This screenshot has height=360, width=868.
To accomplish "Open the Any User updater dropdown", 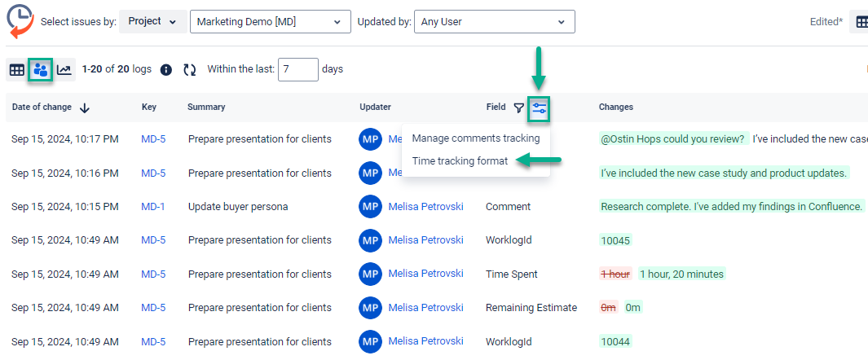I will 494,22.
